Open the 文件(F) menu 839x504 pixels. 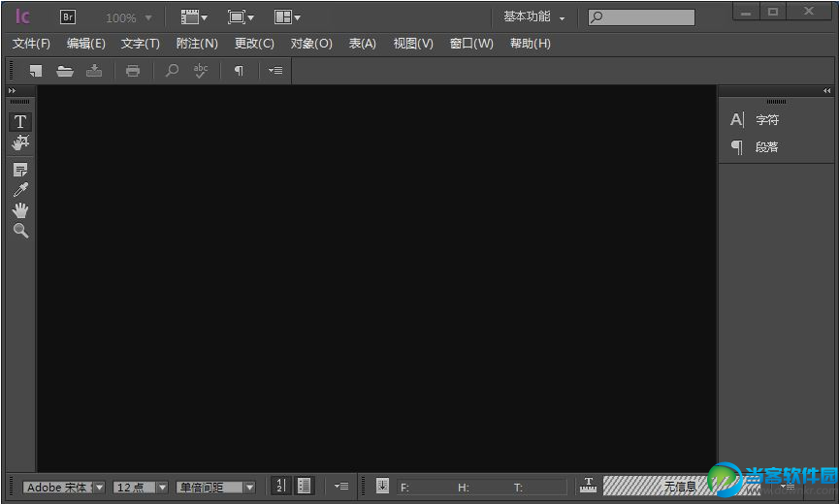point(31,44)
